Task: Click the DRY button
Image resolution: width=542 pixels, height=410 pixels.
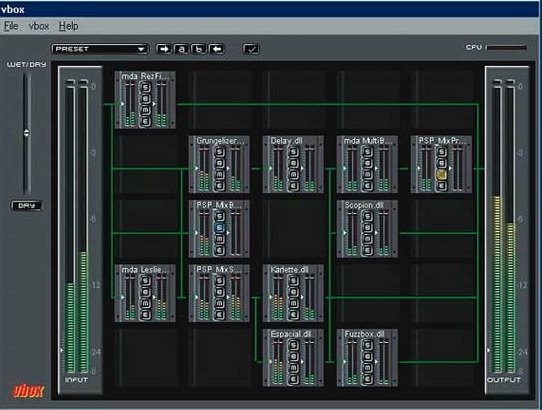Action: (27, 206)
